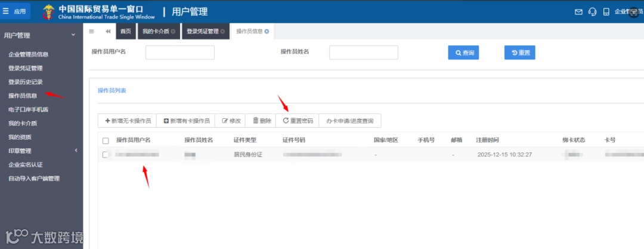Close the 我的卡介质 tab
Screen dimensions: 644x249
(173, 31)
